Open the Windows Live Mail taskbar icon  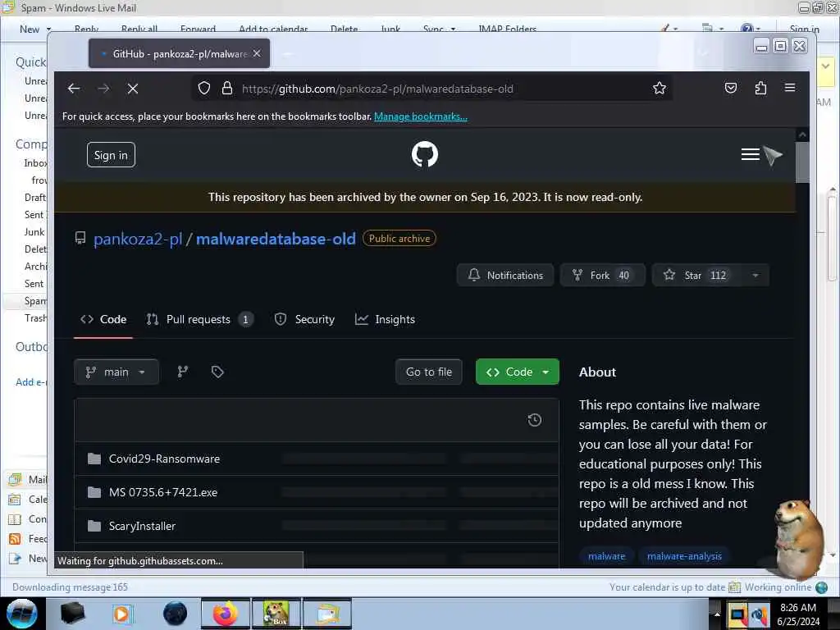[326, 614]
